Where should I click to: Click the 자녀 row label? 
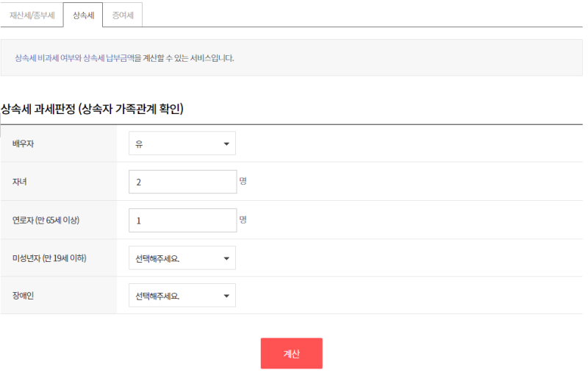tap(20, 182)
